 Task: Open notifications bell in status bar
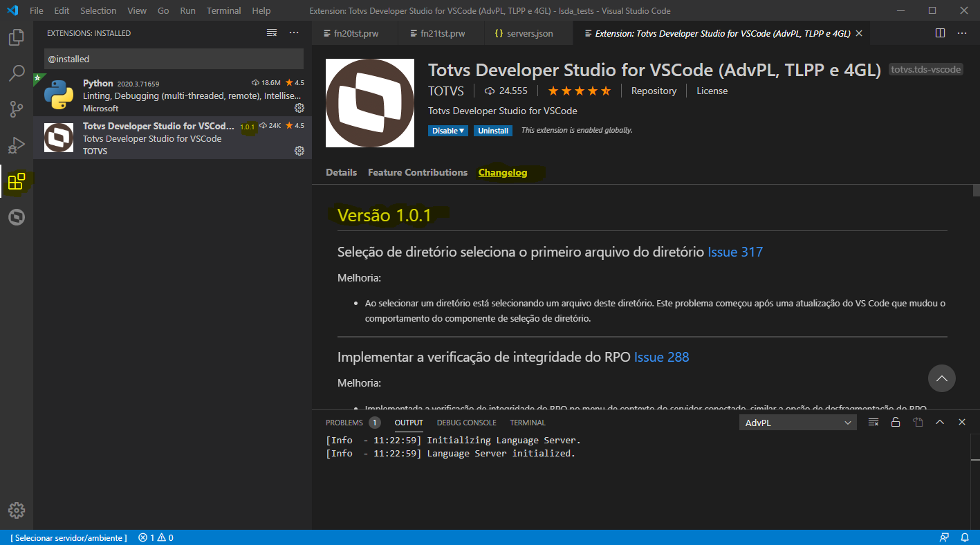click(x=964, y=537)
